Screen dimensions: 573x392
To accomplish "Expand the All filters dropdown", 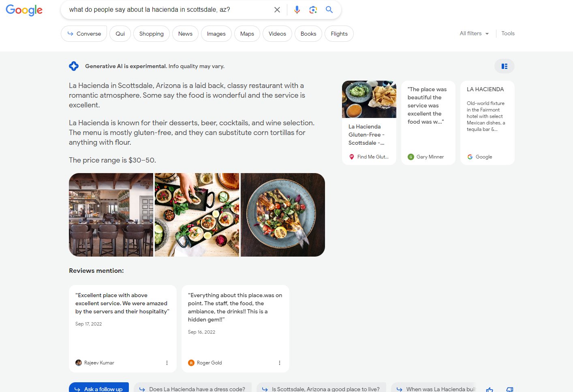I will tap(474, 34).
